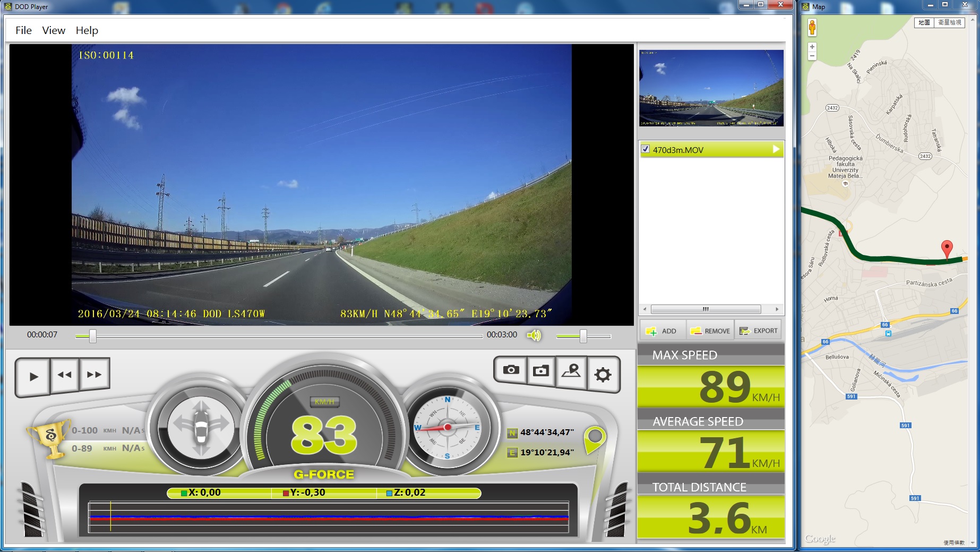This screenshot has height=552, width=980.
Task: Zoom in on the map
Action: 812,47
